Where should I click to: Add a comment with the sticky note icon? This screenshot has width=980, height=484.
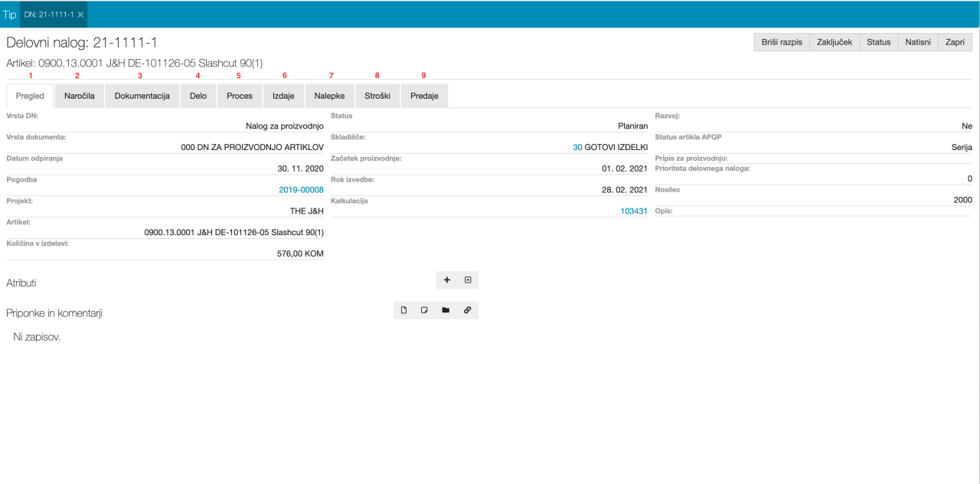(424, 310)
